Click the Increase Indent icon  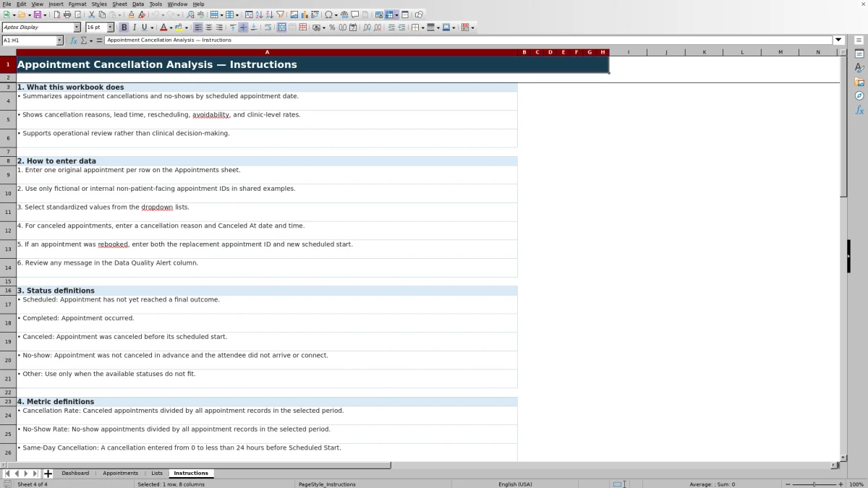pos(391,27)
